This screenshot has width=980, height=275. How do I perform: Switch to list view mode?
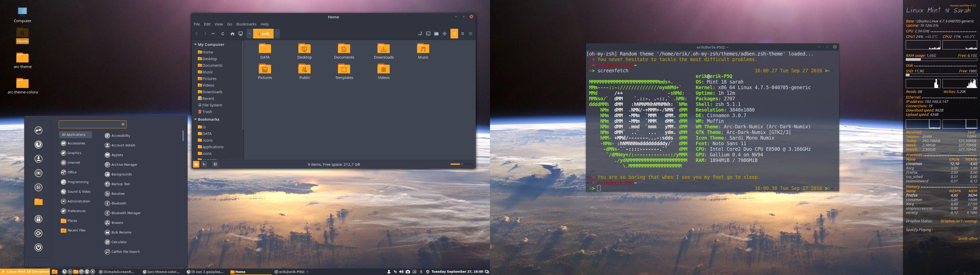tap(463, 34)
